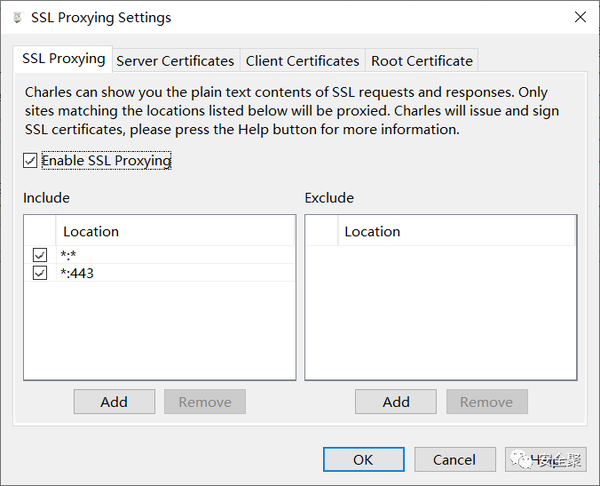Switch to the Root Certificate tab

coord(422,61)
